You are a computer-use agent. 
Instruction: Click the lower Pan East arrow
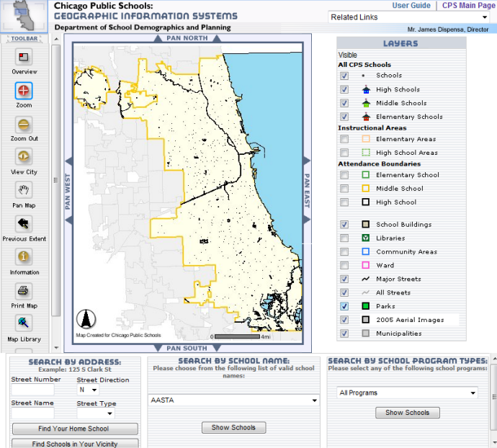coord(307,220)
